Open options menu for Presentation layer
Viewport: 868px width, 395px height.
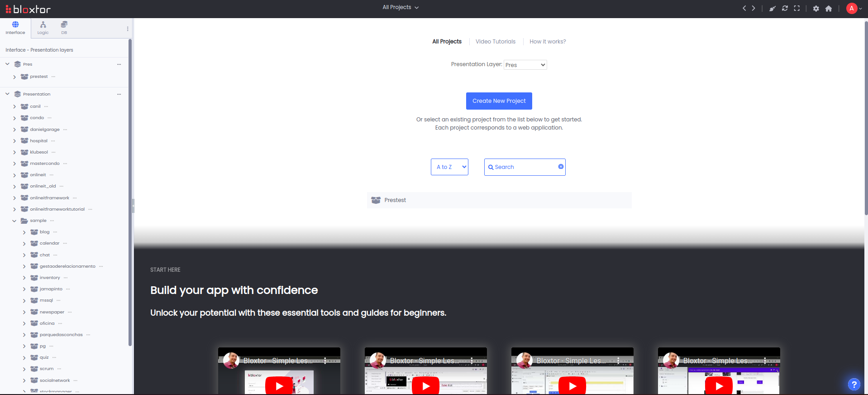coord(119,94)
